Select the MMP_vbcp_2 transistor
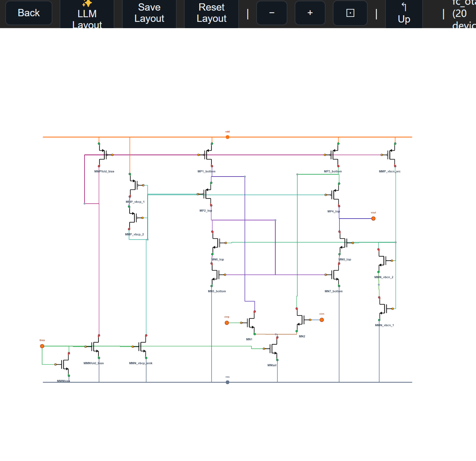The width and height of the screenshot is (476, 461). pos(135,218)
